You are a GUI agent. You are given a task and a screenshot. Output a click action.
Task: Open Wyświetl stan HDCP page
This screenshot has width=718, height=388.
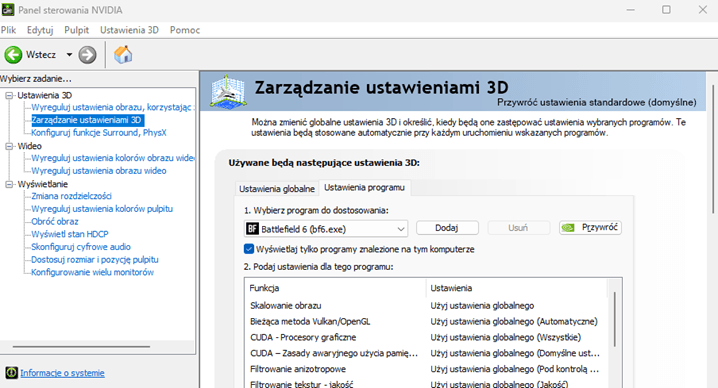70,234
